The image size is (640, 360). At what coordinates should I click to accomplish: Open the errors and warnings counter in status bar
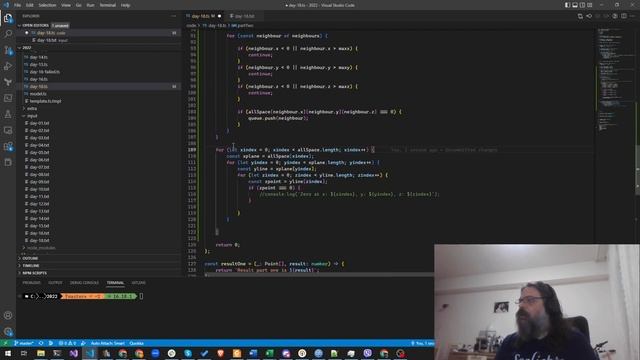tap(67, 343)
